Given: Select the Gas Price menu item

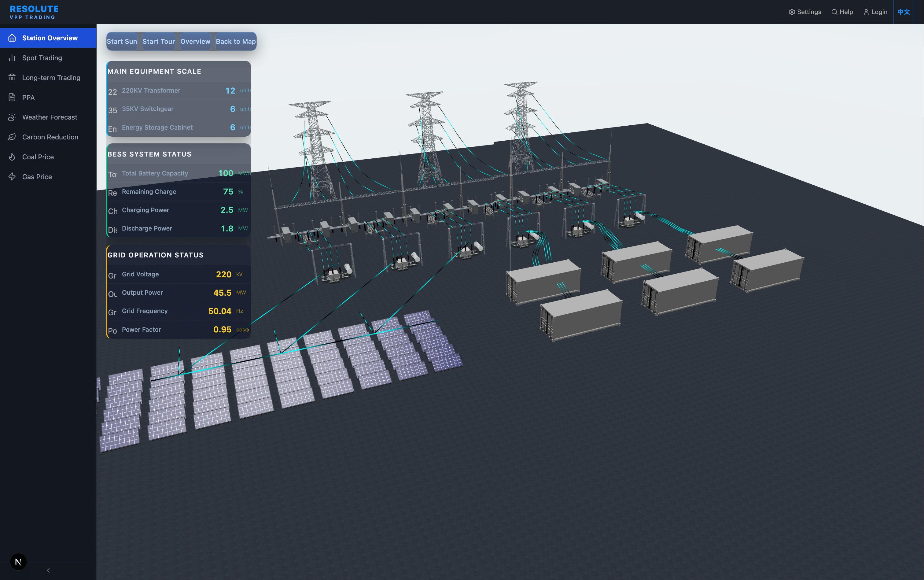Looking at the screenshot, I should pos(48,176).
